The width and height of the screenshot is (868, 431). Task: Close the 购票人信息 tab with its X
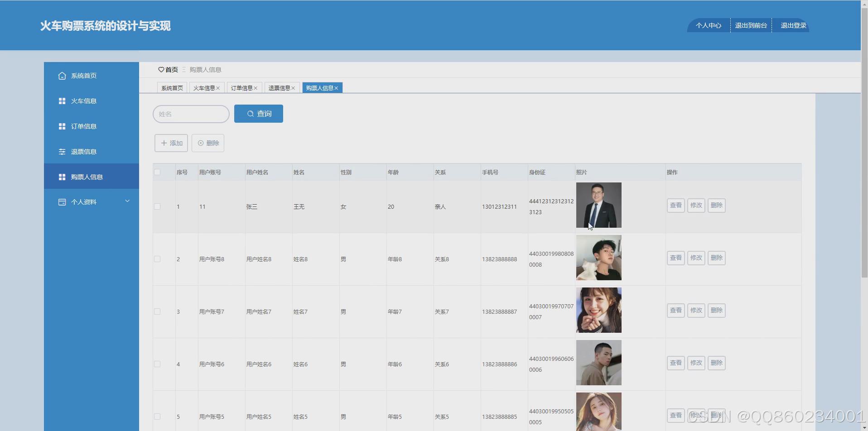pos(336,88)
